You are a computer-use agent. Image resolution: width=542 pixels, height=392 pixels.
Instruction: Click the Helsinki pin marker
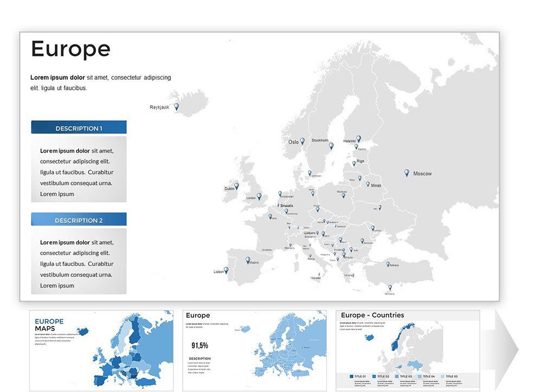[x=358, y=139]
